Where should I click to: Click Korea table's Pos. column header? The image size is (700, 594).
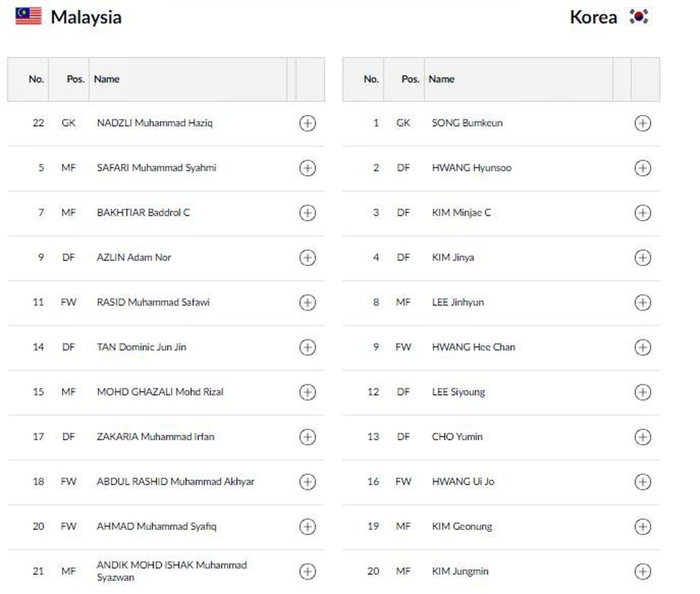click(x=411, y=79)
